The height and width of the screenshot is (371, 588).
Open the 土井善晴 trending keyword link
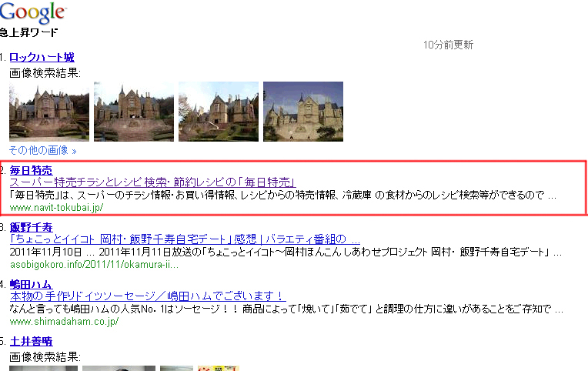point(31,341)
